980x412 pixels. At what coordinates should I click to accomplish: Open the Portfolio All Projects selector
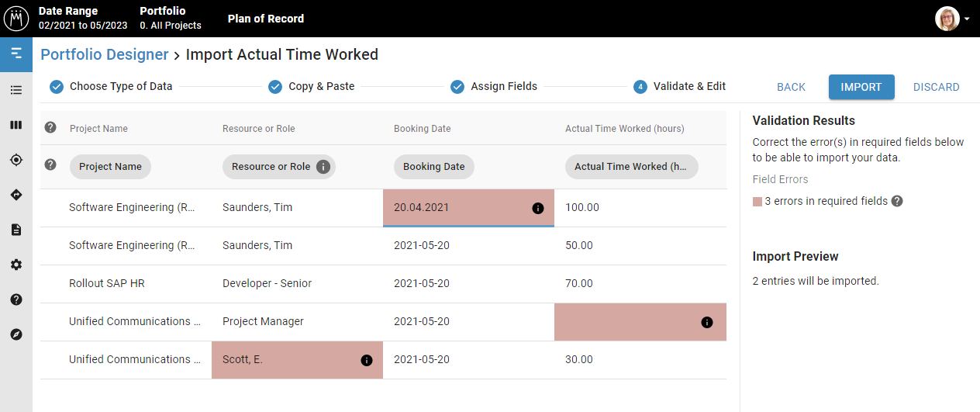point(171,18)
